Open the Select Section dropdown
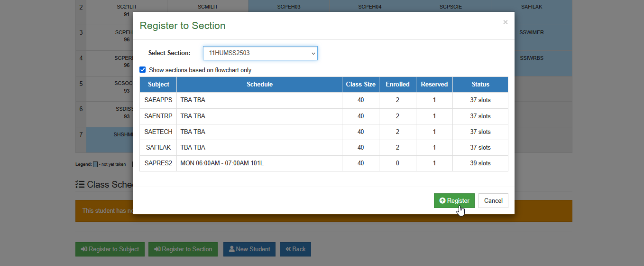This screenshot has height=266, width=644. (260, 53)
